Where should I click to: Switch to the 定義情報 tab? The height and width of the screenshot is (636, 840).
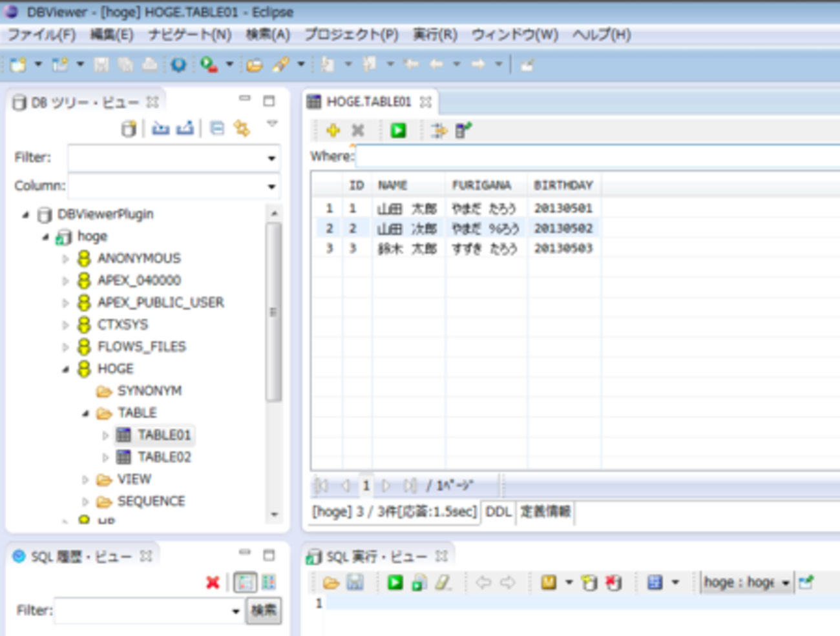point(545,512)
